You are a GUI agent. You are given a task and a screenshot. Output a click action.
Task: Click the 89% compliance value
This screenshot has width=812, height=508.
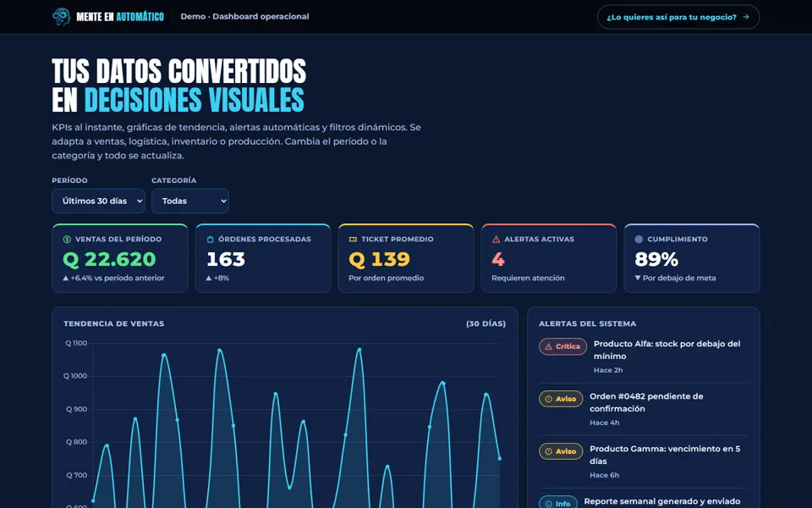click(656, 259)
